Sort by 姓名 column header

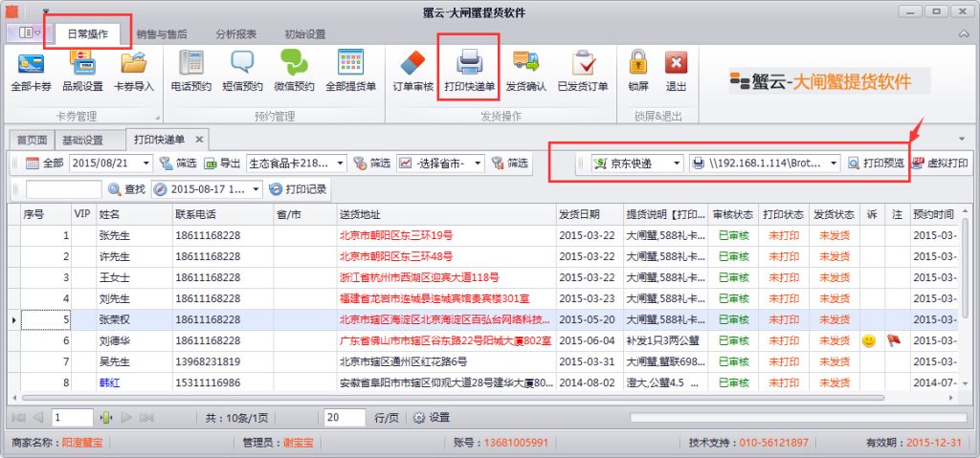click(x=134, y=214)
